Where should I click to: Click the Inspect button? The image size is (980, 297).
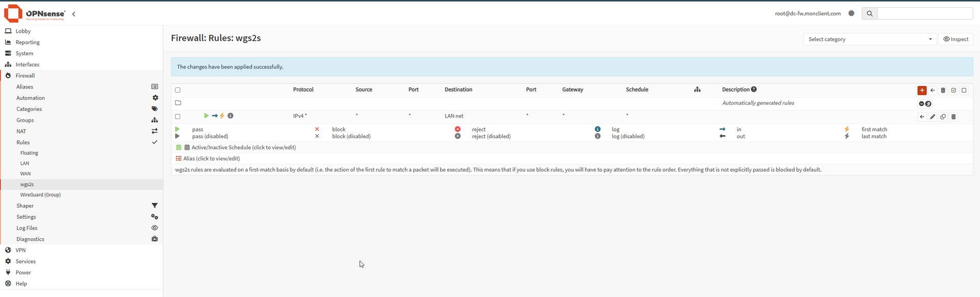tap(955, 39)
